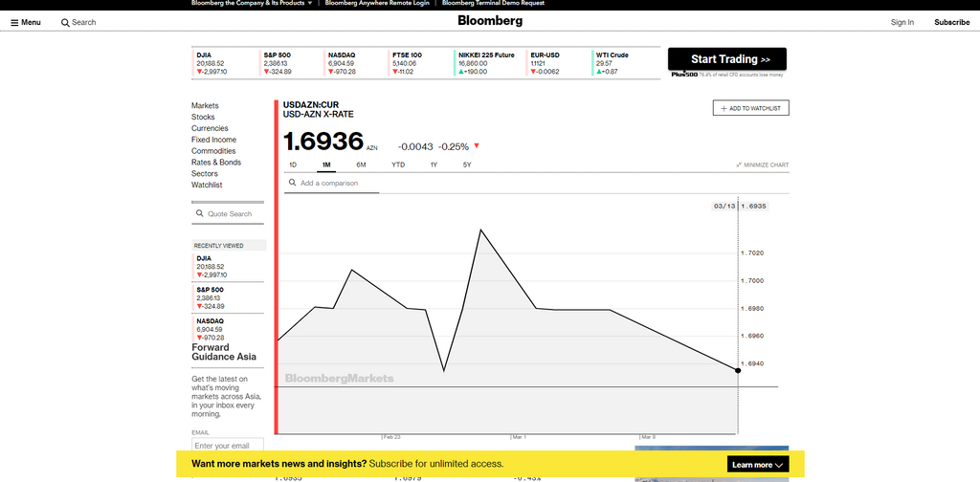Screen dimensions: 980x482
Task: Select the 1Y chart range tab
Action: [x=434, y=164]
